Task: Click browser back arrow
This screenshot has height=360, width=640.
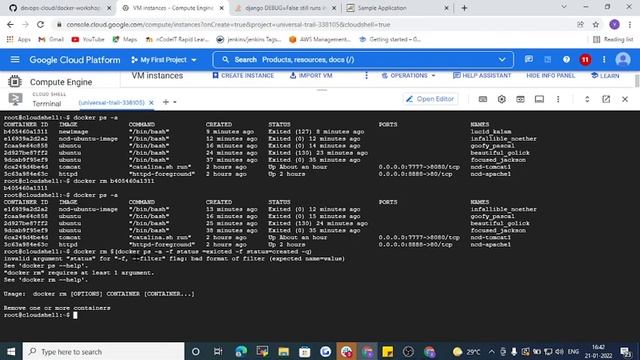Action: (x=10, y=24)
